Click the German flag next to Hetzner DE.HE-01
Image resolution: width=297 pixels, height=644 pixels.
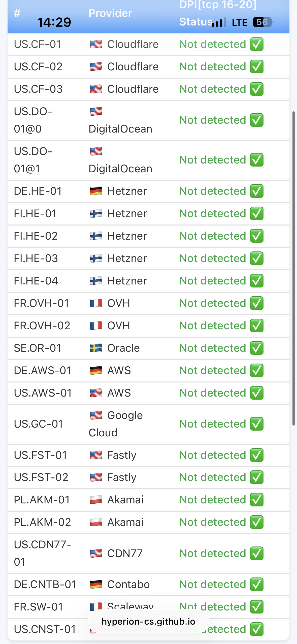coord(96,191)
